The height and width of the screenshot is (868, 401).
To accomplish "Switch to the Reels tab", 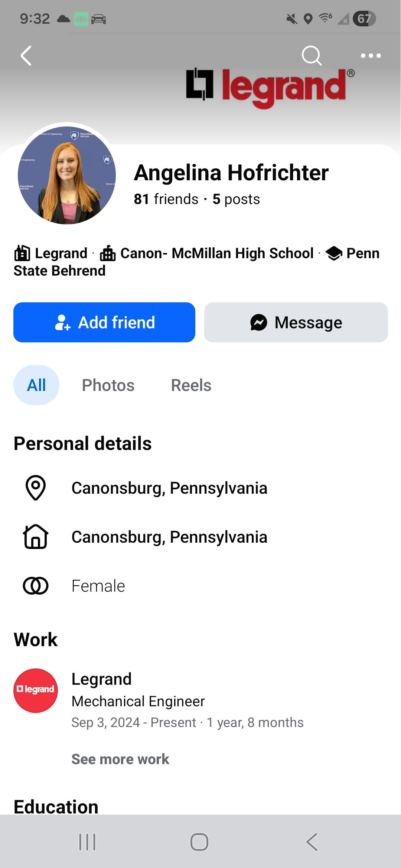I will click(191, 385).
